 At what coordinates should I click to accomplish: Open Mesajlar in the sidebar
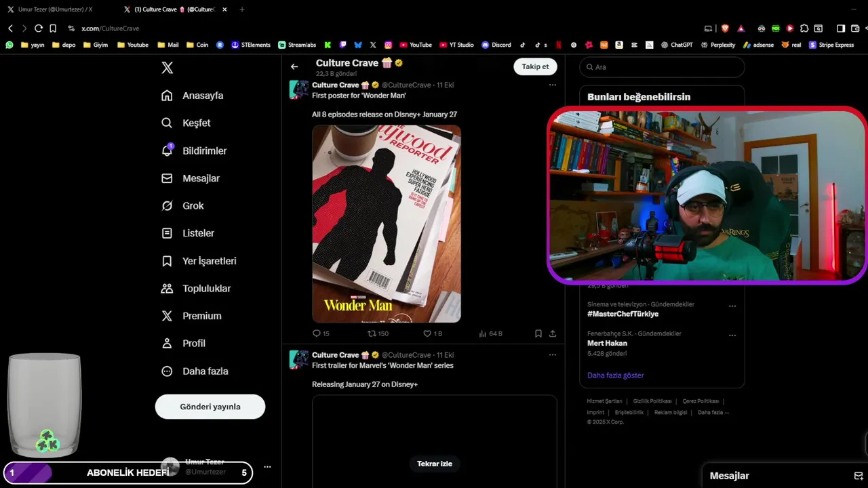click(x=191, y=178)
